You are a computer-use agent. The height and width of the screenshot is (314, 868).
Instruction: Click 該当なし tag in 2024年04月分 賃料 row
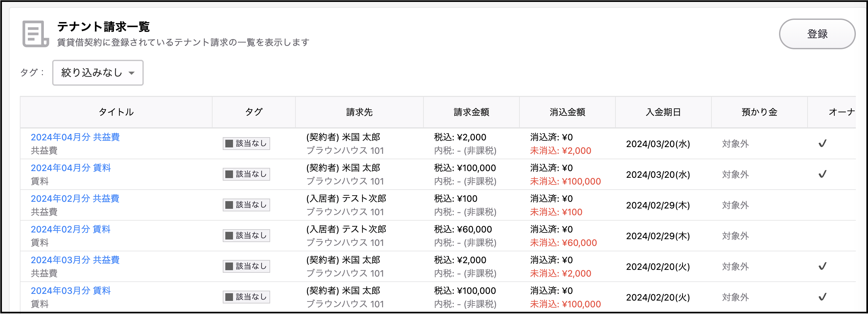coord(246,174)
